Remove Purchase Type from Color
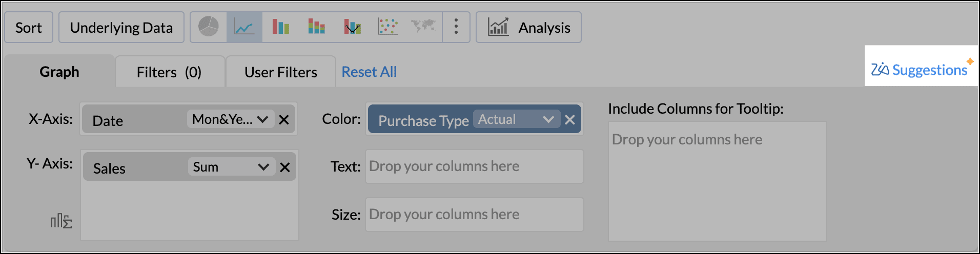This screenshot has width=980, height=254. pyautogui.click(x=569, y=120)
